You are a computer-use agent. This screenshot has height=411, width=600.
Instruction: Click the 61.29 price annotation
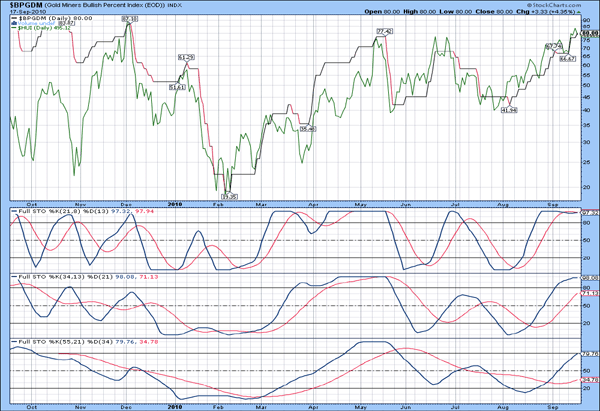pyautogui.click(x=186, y=59)
